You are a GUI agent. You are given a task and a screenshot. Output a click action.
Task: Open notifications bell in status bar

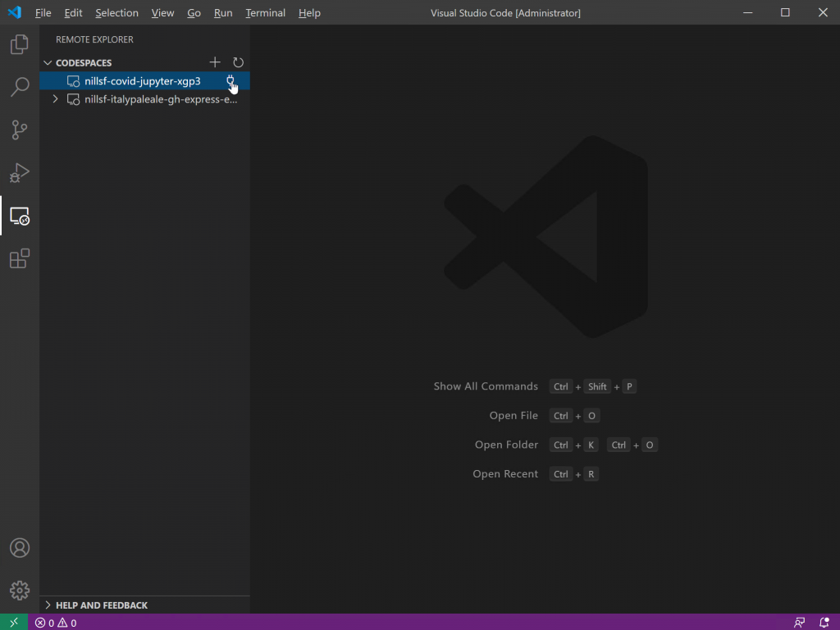pos(824,623)
